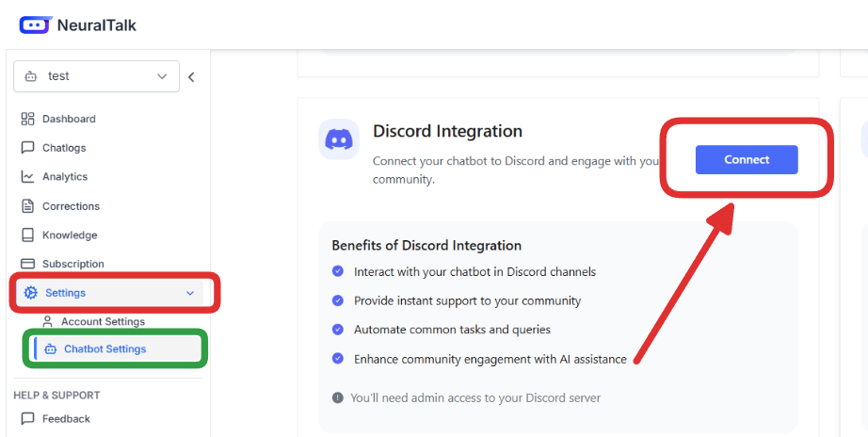Click "Enhance community engagement with AI assistance"
This screenshot has width=868, height=437.
pos(490,359)
